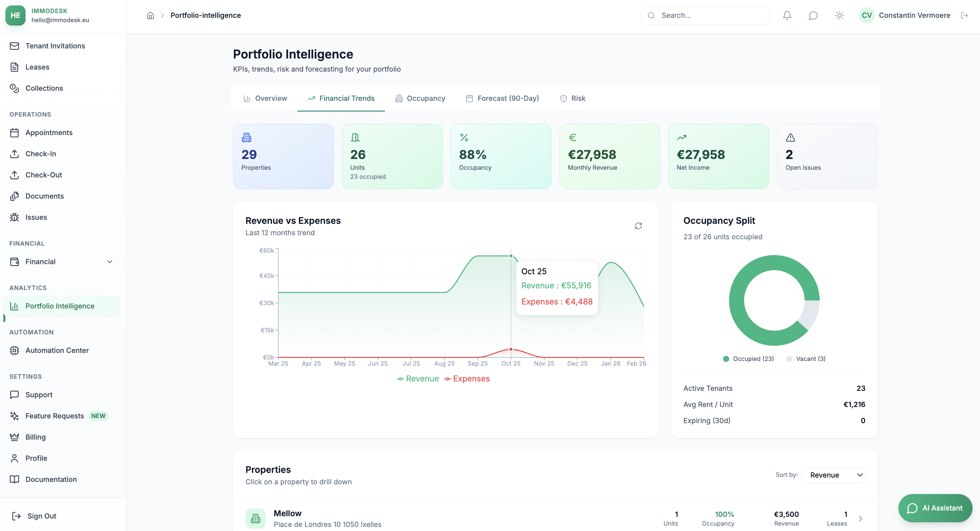This screenshot has height=531, width=980.
Task: Open the messages chat bubble icon
Action: 813,15
